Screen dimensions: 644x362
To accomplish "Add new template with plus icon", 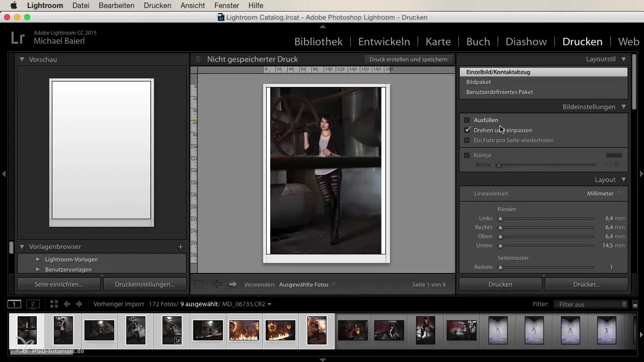I will coord(181,246).
